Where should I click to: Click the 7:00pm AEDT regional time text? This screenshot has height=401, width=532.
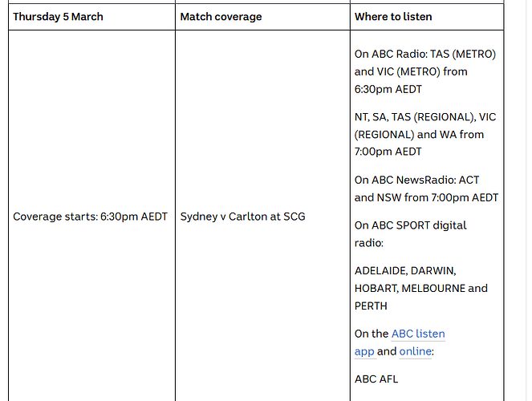coord(388,152)
